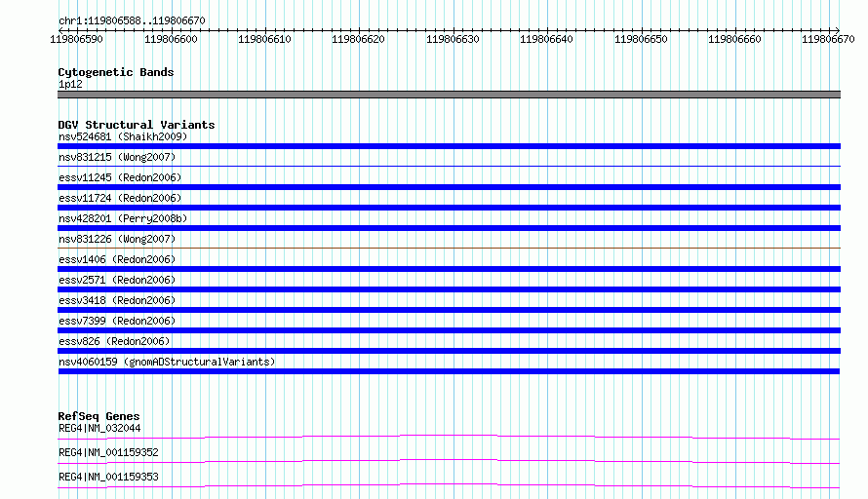Select transcript REG4|NM_001159353 label
868x499 pixels.
(108, 477)
